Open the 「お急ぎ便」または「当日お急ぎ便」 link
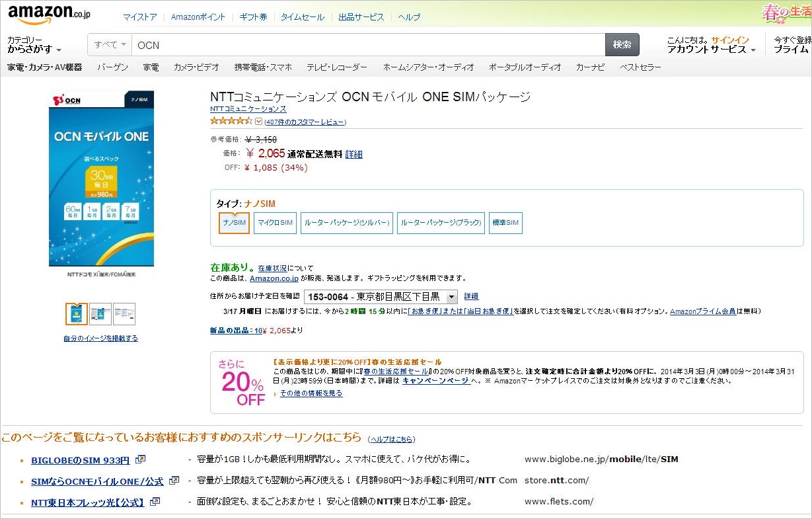 pos(461,311)
